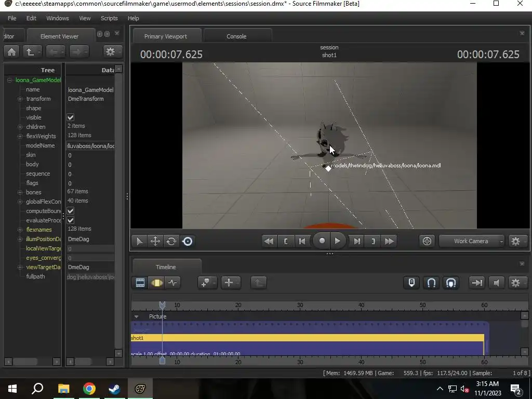The width and height of the screenshot is (532, 399).
Task: Select the shot1 clip in timeline
Action: pyautogui.click(x=308, y=338)
